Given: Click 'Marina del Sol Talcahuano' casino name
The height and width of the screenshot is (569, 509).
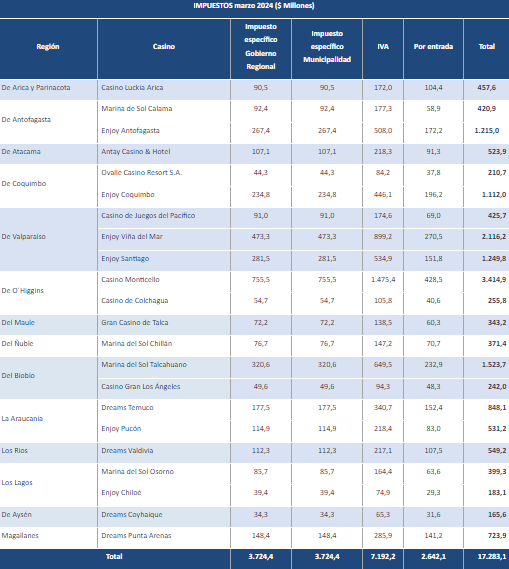Looking at the screenshot, I should click(144, 364).
